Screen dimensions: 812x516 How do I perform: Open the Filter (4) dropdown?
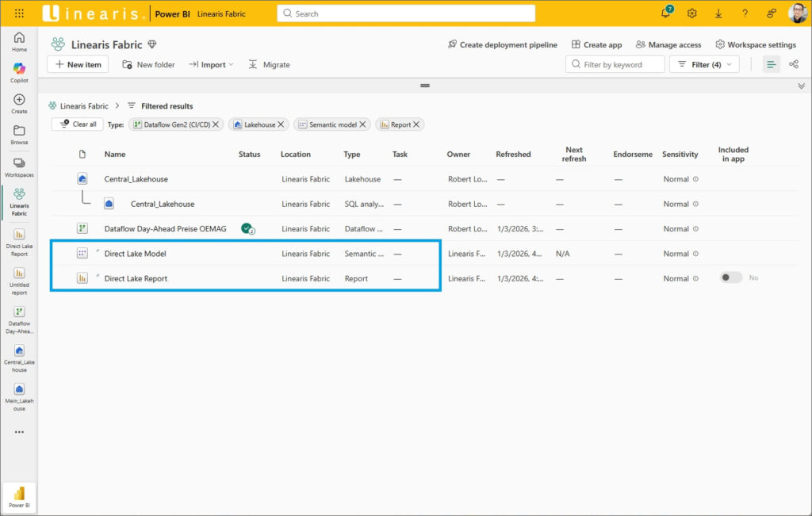(x=704, y=64)
